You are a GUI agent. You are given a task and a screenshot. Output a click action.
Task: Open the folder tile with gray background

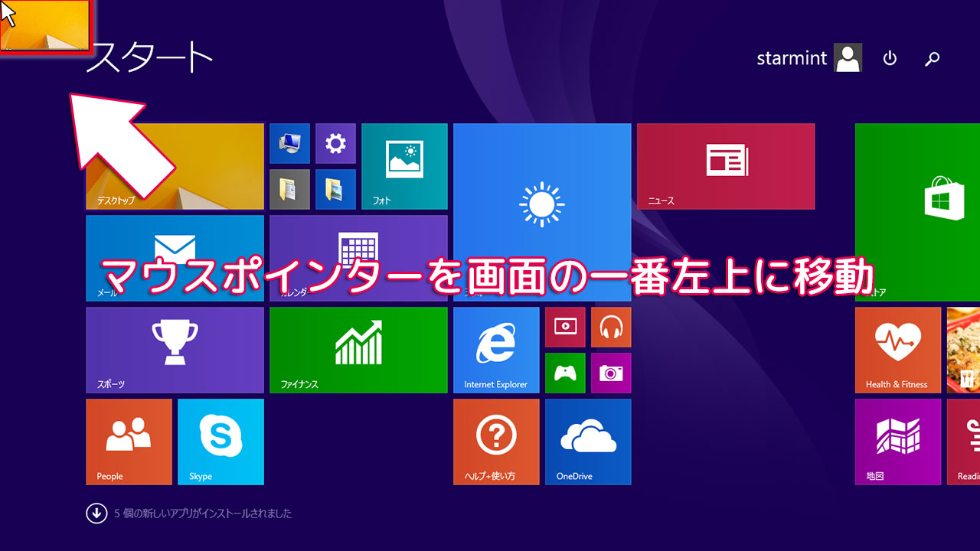point(289,189)
